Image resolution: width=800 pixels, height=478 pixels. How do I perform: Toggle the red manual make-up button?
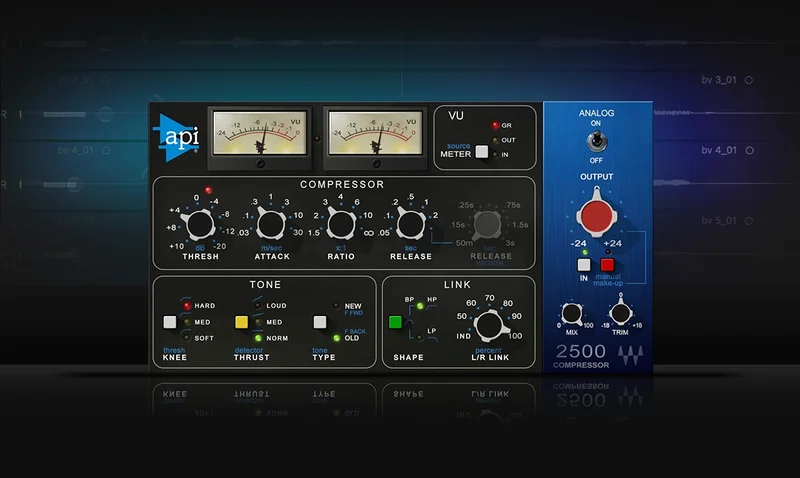(x=607, y=265)
